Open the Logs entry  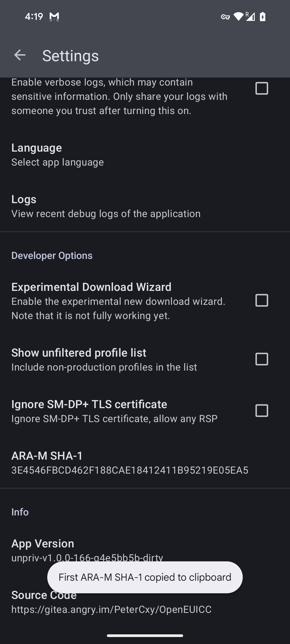click(x=106, y=206)
